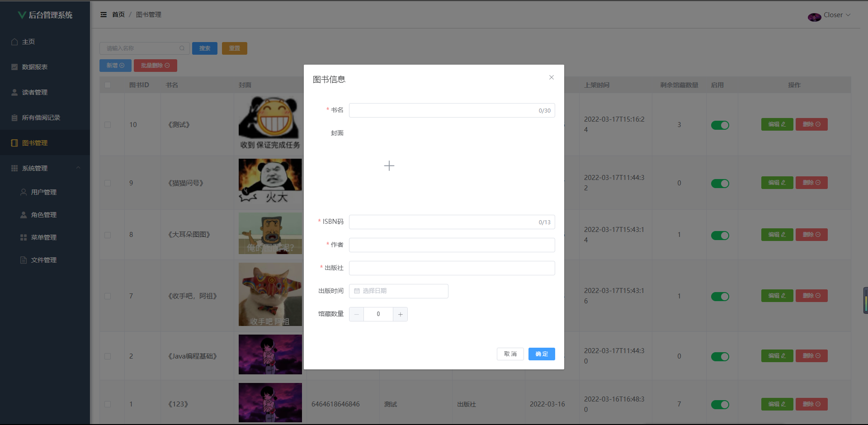Viewport: 868px width, 425px height.
Task: Click the 系统管理 grid icon
Action: pyautogui.click(x=14, y=168)
